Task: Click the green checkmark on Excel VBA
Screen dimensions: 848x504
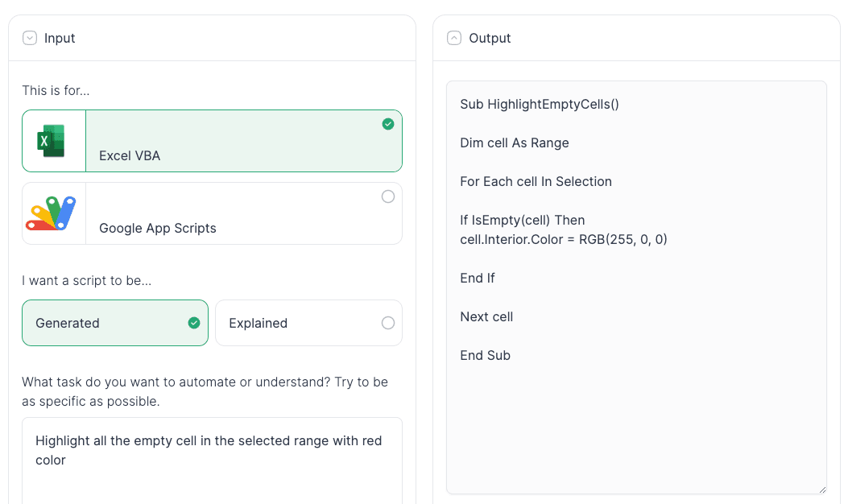Action: (x=388, y=124)
